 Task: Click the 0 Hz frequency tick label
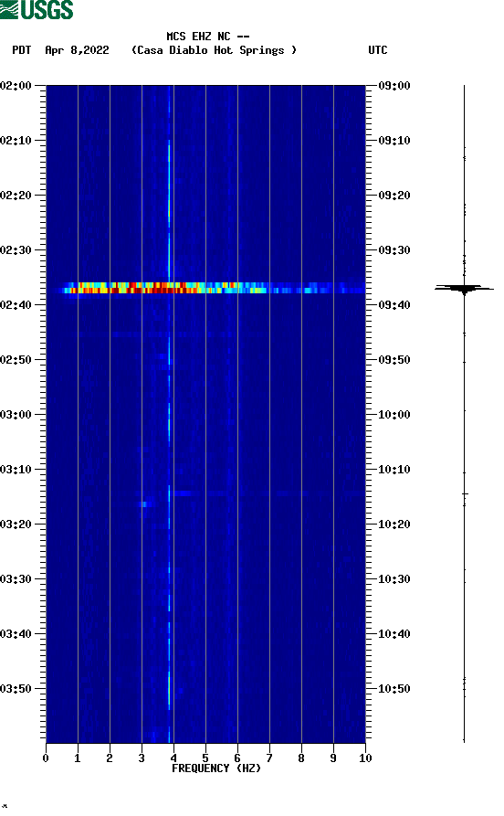click(46, 758)
